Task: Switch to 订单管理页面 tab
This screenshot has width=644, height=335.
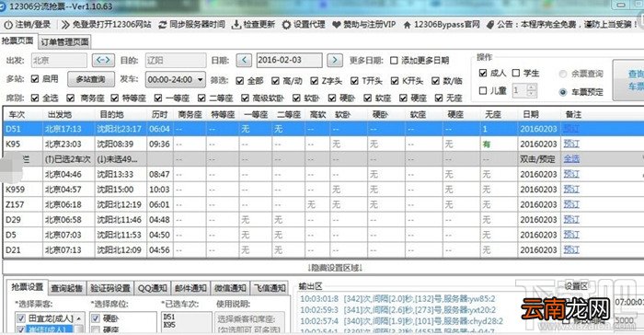Action: [x=64, y=42]
